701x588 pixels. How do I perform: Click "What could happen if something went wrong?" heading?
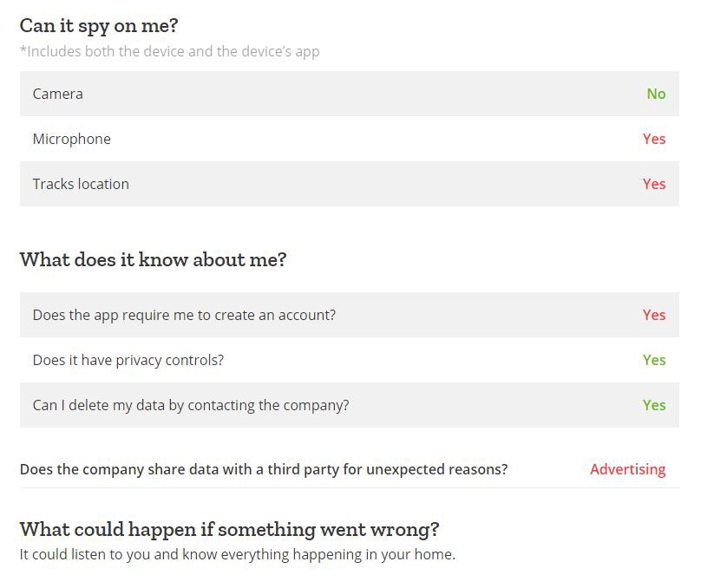(x=229, y=529)
